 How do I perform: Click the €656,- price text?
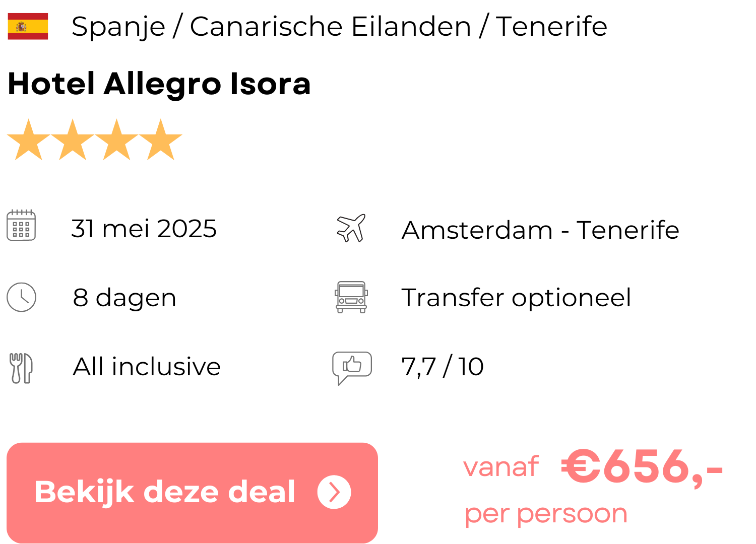[642, 467]
